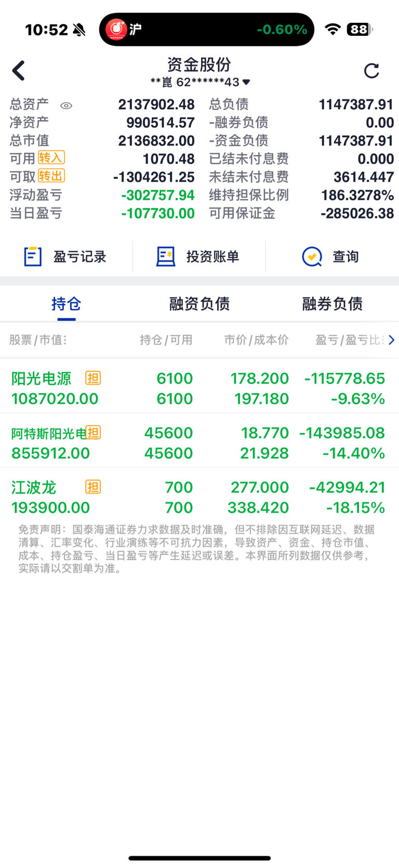Select 当日盈亏 value -107730.00

[158, 213]
